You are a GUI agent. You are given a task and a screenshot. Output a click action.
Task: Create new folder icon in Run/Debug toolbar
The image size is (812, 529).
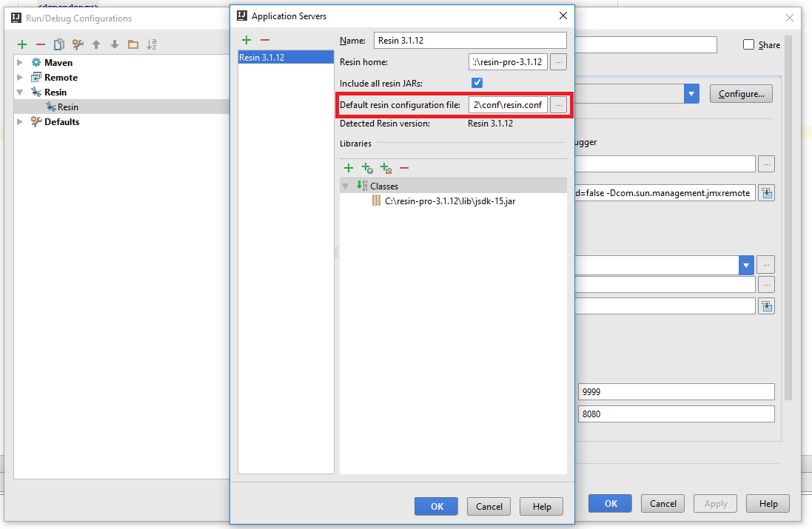click(x=133, y=44)
